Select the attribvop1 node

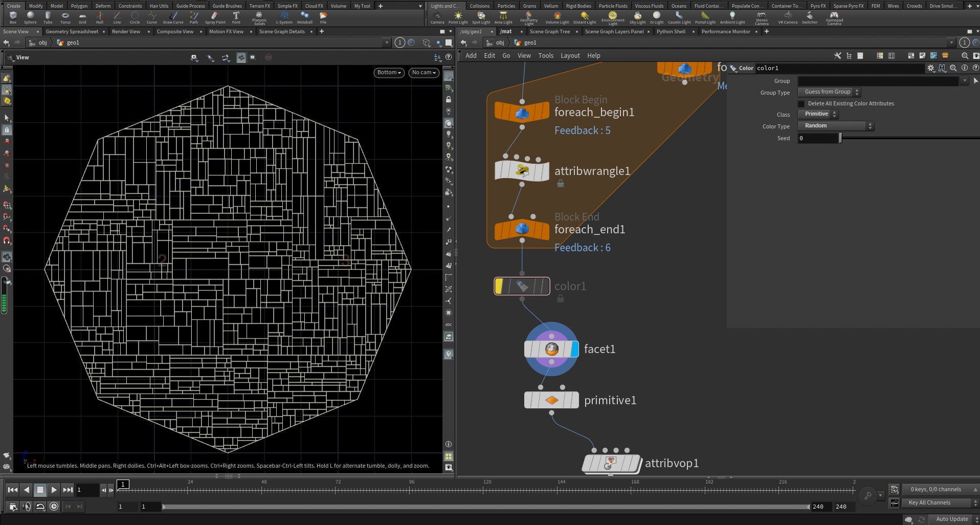pyautogui.click(x=612, y=463)
